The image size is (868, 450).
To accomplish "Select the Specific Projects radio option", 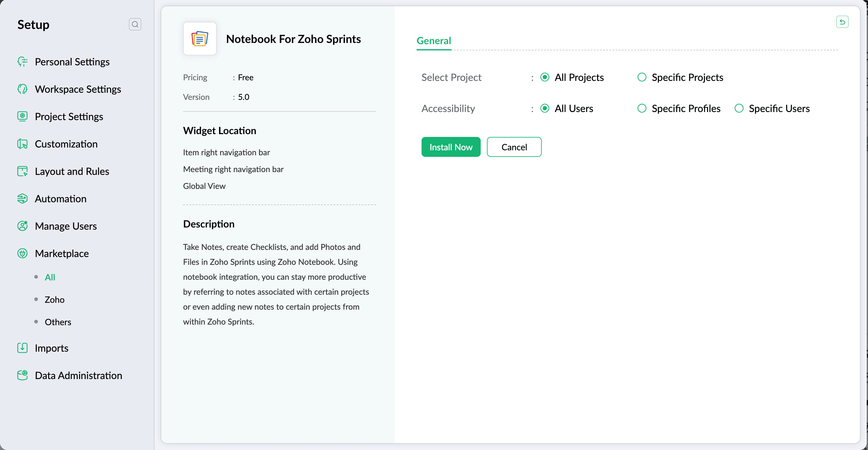I will 642,77.
